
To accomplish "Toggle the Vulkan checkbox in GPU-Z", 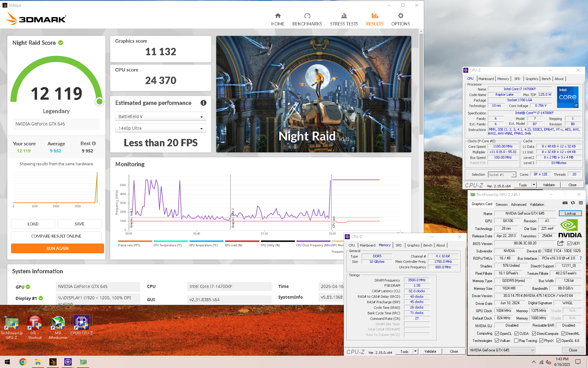I will click(497, 340).
